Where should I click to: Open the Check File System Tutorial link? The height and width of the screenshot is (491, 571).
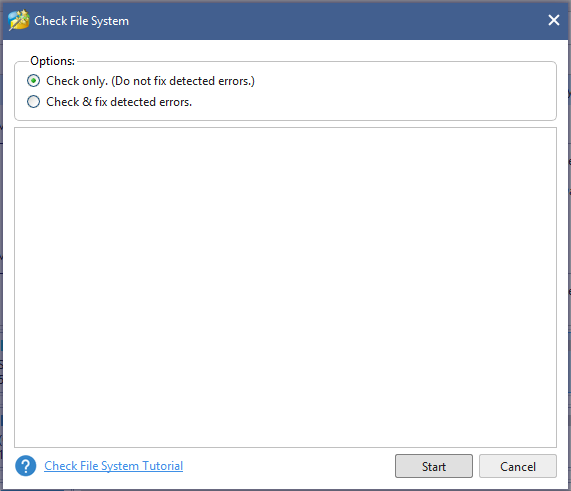tap(114, 466)
